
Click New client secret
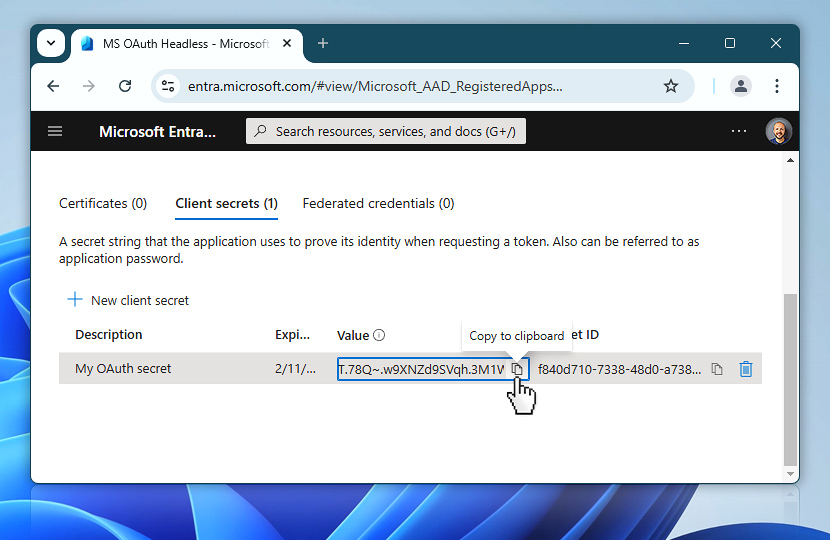click(128, 300)
